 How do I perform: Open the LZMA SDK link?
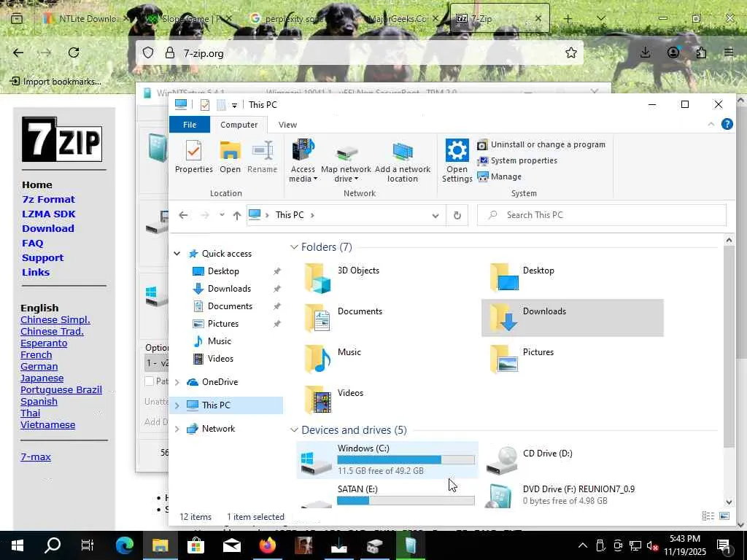click(49, 214)
